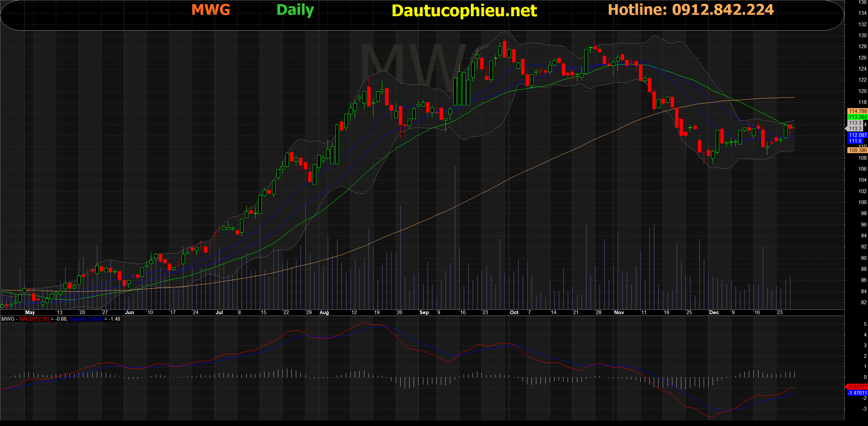Click the MWG ticker title

tap(211, 10)
